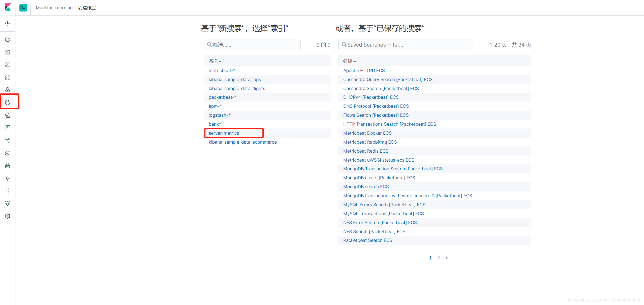Sort index list by name column
The width and height of the screenshot is (644, 305).
tap(215, 61)
